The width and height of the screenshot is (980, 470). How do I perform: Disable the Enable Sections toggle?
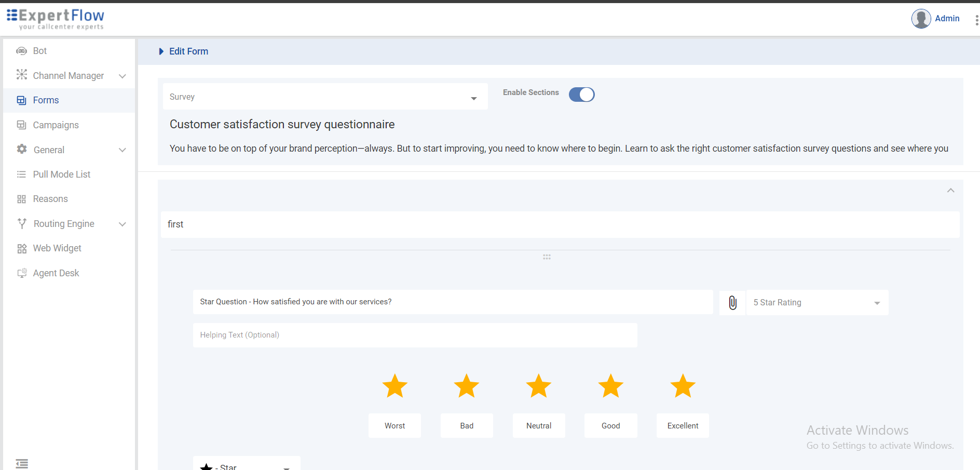[x=581, y=95]
